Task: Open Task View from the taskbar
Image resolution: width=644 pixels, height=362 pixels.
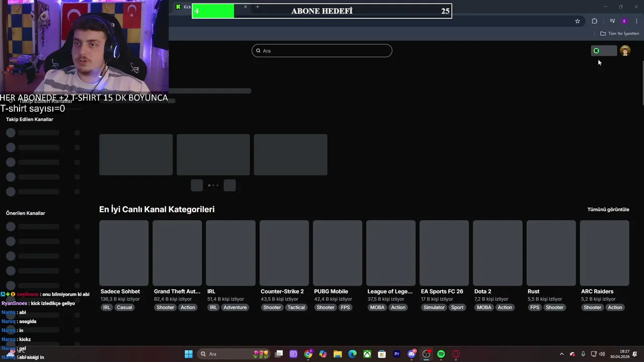Action: tap(279, 354)
